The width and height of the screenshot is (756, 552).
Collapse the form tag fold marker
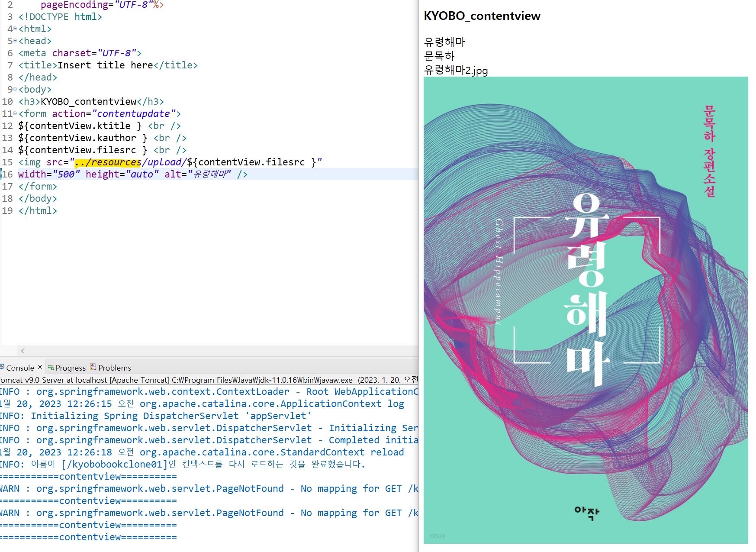pos(15,113)
